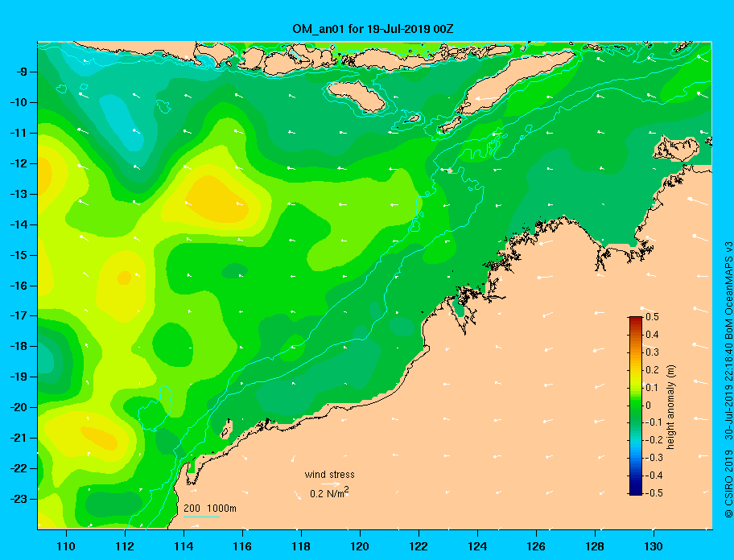This screenshot has height=560, width=734.
Task: Click the 'height anomaly (m)' legend label
Action: (671, 407)
